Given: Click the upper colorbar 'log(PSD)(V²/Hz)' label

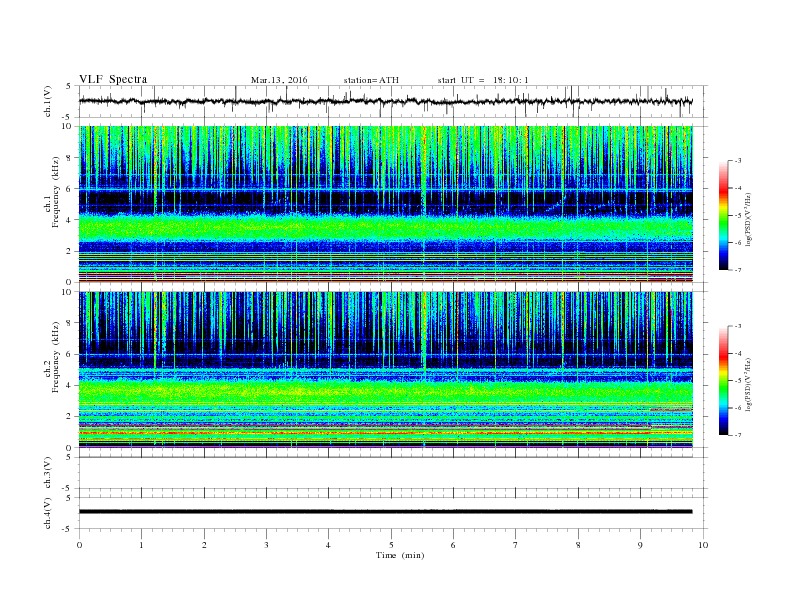Looking at the screenshot, I should tap(748, 220).
